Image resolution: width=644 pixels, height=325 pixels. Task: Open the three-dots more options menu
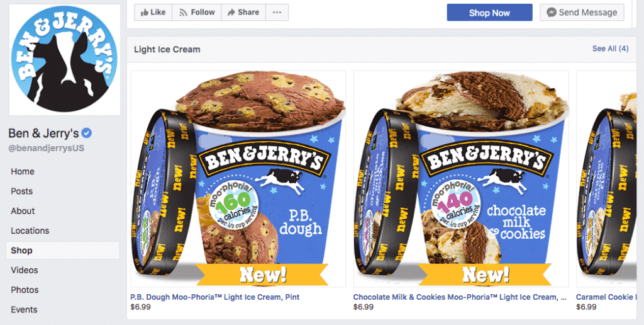(277, 13)
